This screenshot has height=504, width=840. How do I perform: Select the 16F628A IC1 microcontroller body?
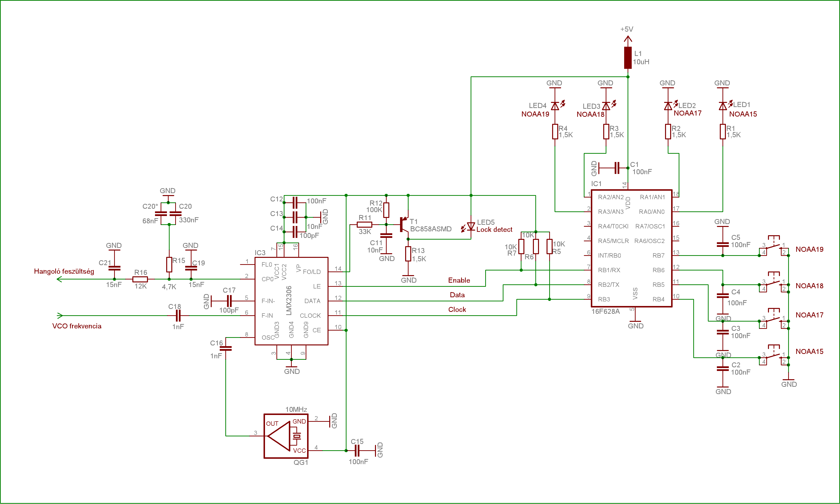pos(631,248)
